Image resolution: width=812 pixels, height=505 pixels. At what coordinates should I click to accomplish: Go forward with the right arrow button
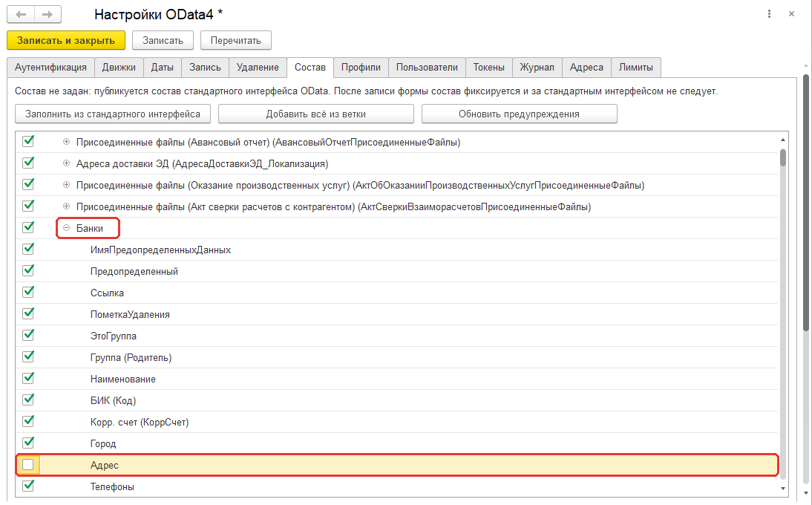tap(48, 15)
